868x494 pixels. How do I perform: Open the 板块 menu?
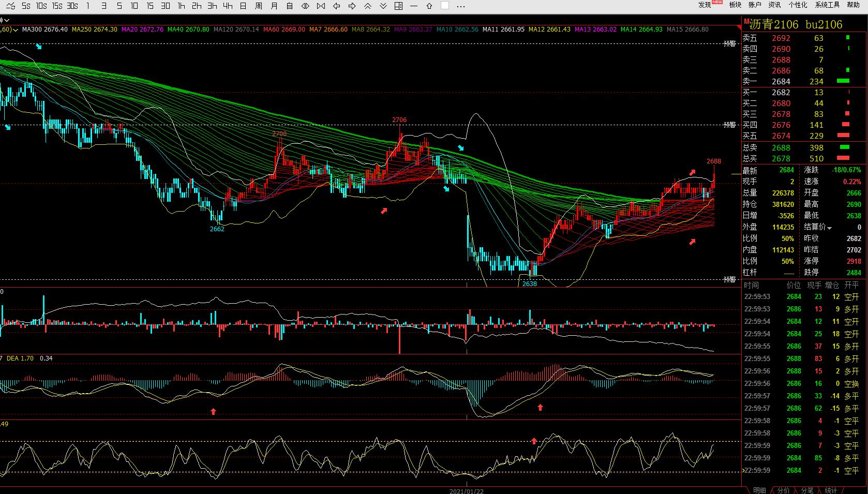[735, 5]
